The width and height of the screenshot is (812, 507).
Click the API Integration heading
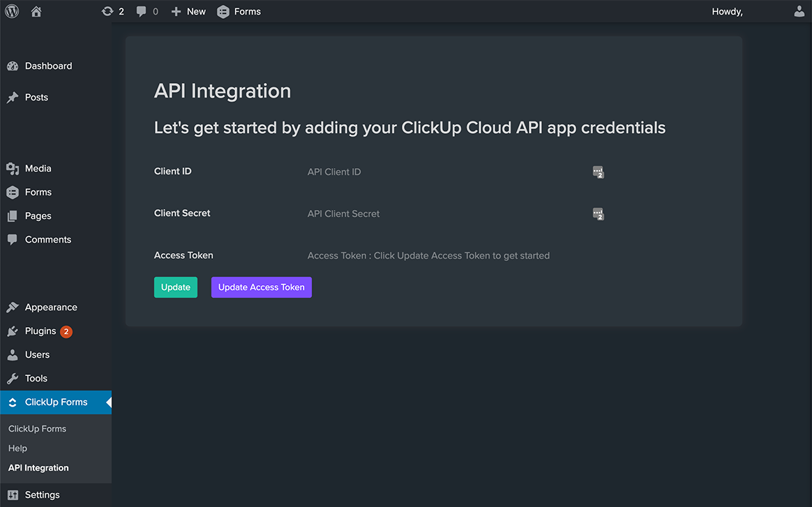tap(223, 91)
